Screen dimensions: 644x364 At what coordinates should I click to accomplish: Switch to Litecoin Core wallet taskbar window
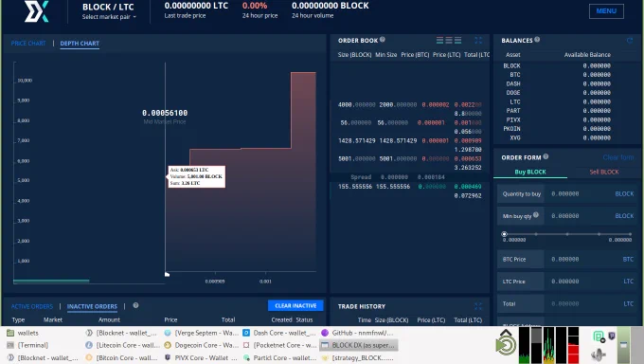pos(122,345)
